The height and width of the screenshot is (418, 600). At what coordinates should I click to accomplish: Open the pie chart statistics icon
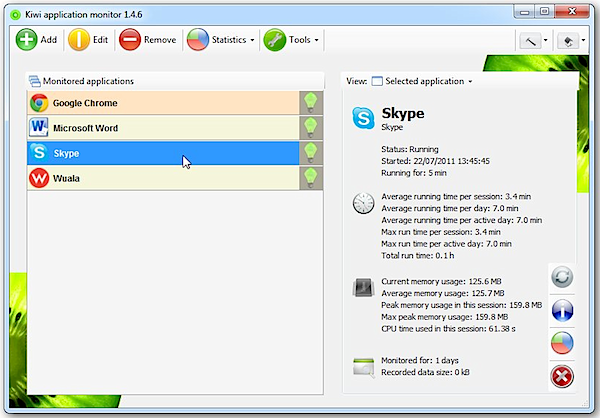coord(562,343)
